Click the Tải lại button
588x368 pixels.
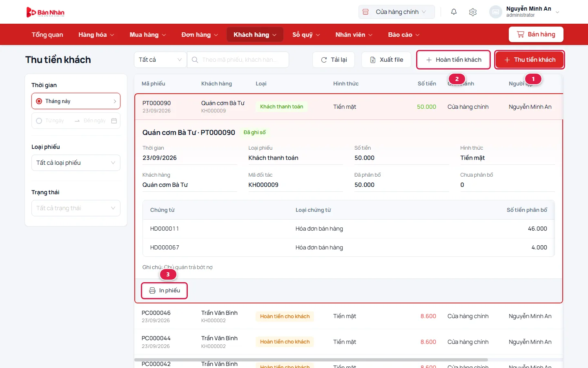pyautogui.click(x=334, y=60)
